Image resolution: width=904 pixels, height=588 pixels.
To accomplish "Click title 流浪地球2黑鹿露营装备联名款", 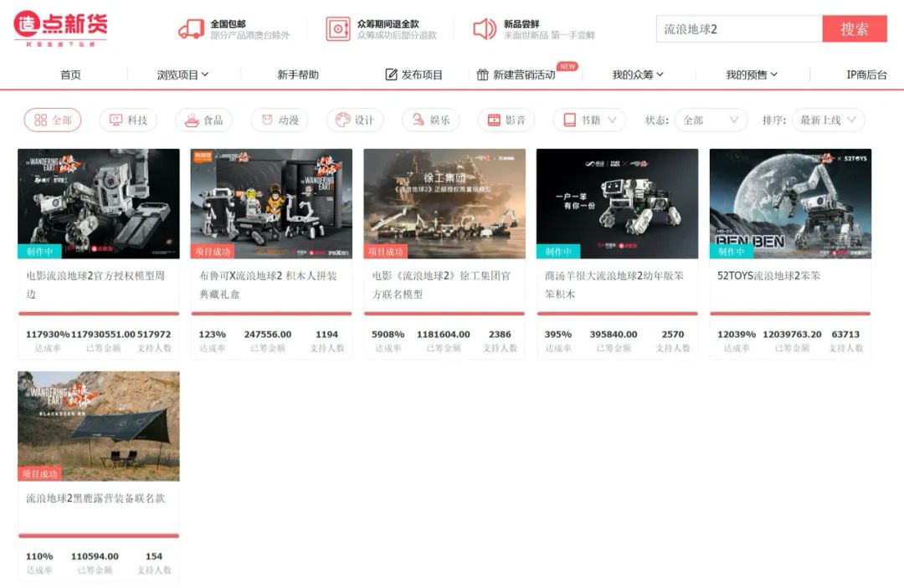I will (95, 499).
